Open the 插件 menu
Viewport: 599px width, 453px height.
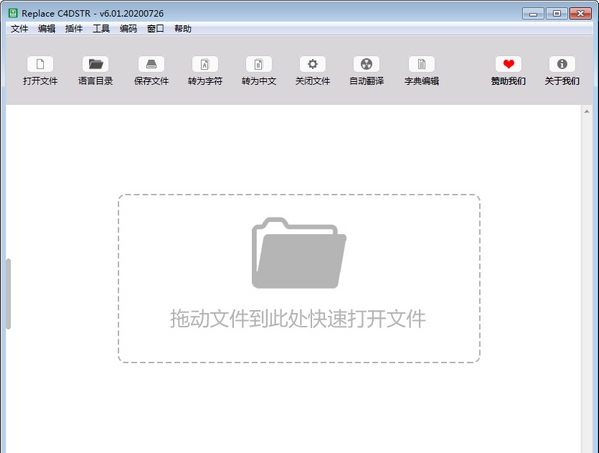[74, 29]
